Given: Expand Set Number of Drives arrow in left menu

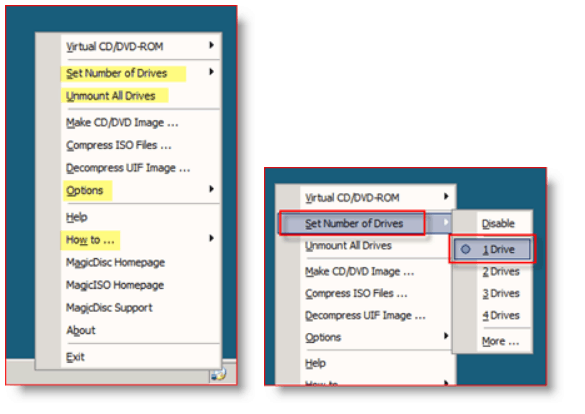Looking at the screenshot, I should (x=212, y=72).
